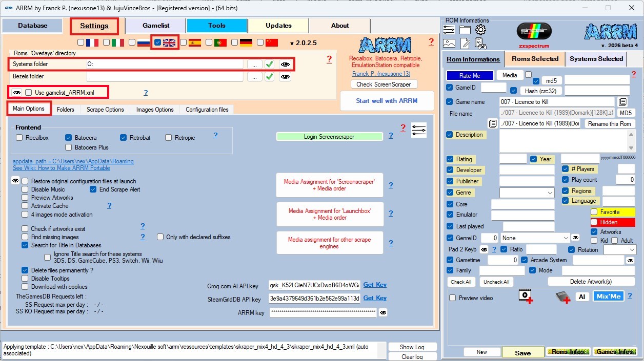The height and width of the screenshot is (361, 644).
Task: Uncheck Delete files permanently option
Action: (x=25, y=270)
